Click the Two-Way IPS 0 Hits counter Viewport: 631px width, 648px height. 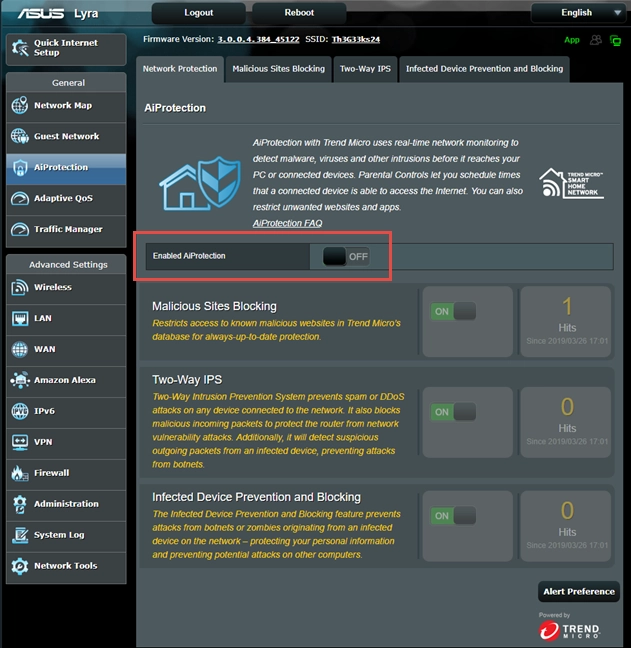(x=566, y=422)
